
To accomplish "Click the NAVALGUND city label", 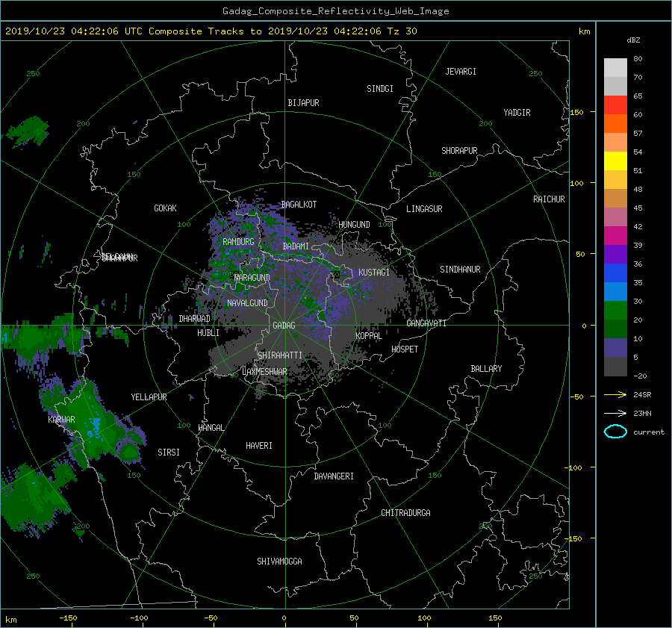I will (x=247, y=303).
